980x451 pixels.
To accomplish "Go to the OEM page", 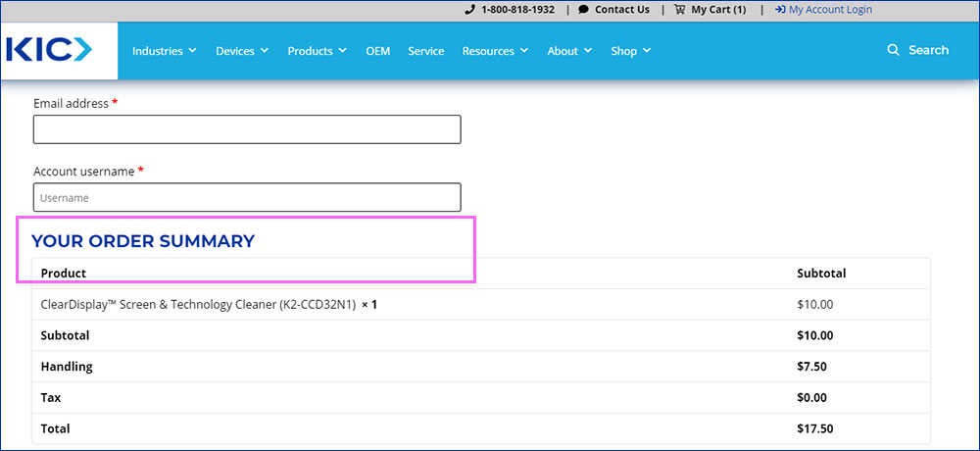I will pos(378,51).
